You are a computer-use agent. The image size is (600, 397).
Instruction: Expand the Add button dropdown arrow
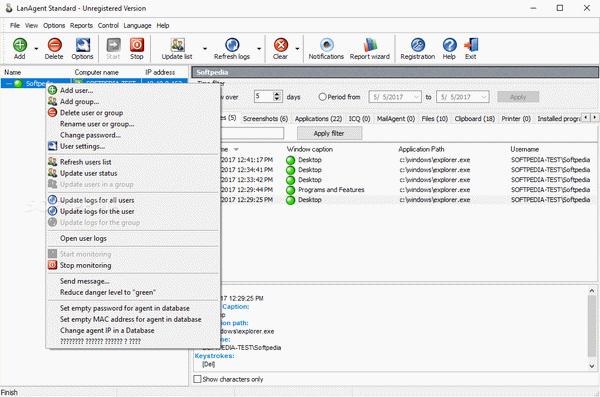point(36,49)
